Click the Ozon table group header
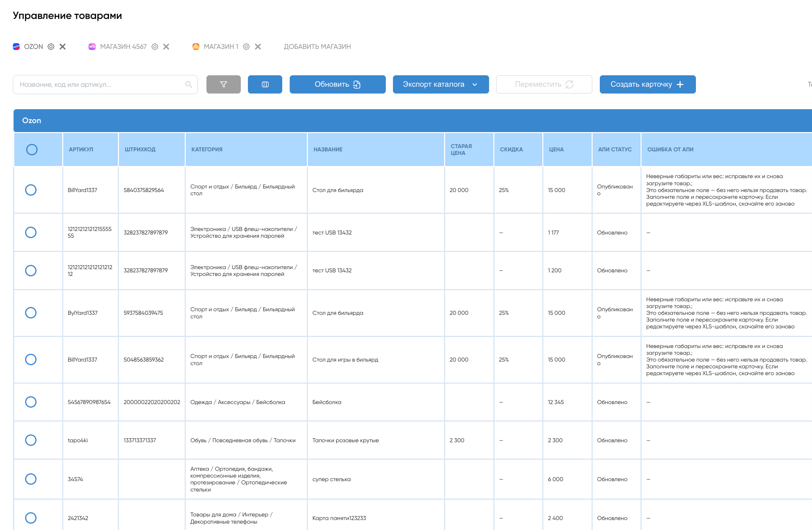The width and height of the screenshot is (812, 530). tap(413, 121)
